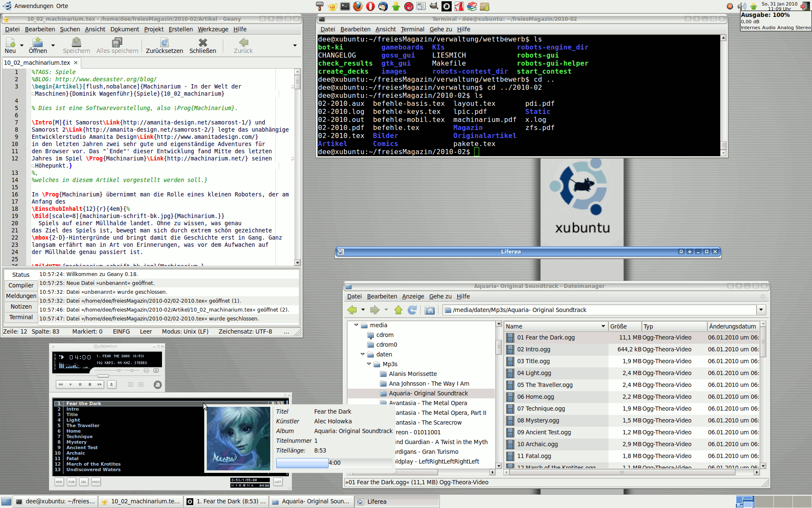The height and width of the screenshot is (508, 812).
Task: Open the terminal launcher in top panel
Action: tap(345, 6)
